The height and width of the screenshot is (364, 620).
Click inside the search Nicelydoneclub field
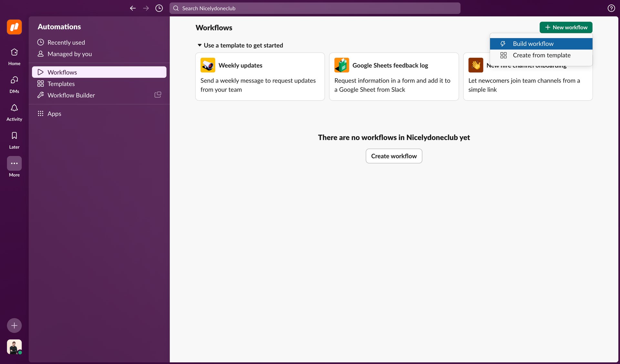coord(315,8)
